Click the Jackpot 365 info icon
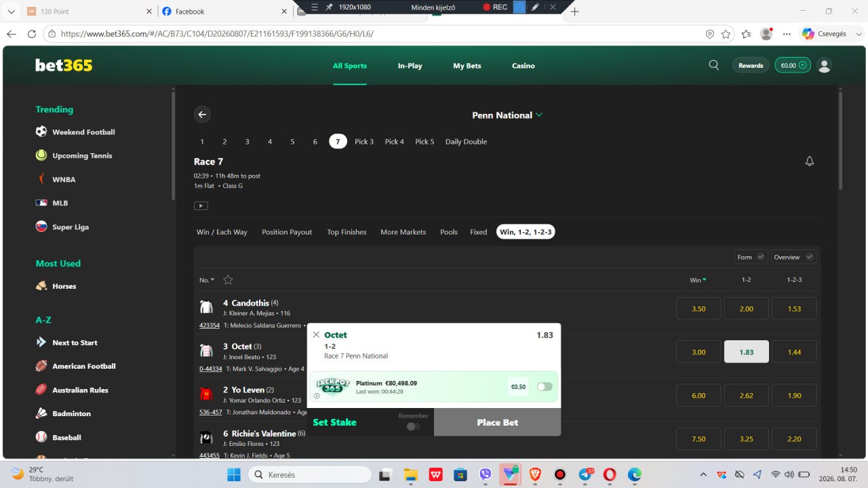Screen dimensions: 868x488 pyautogui.click(x=317, y=396)
